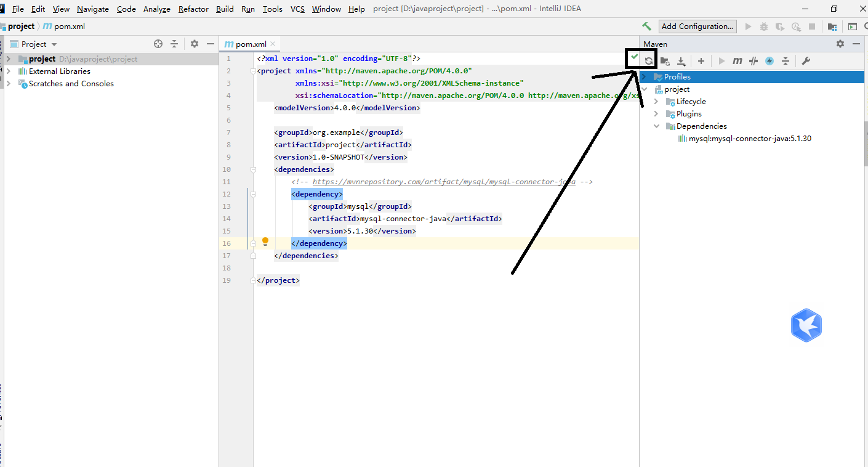
Task: Expand the Lifecycle node
Action: point(656,102)
